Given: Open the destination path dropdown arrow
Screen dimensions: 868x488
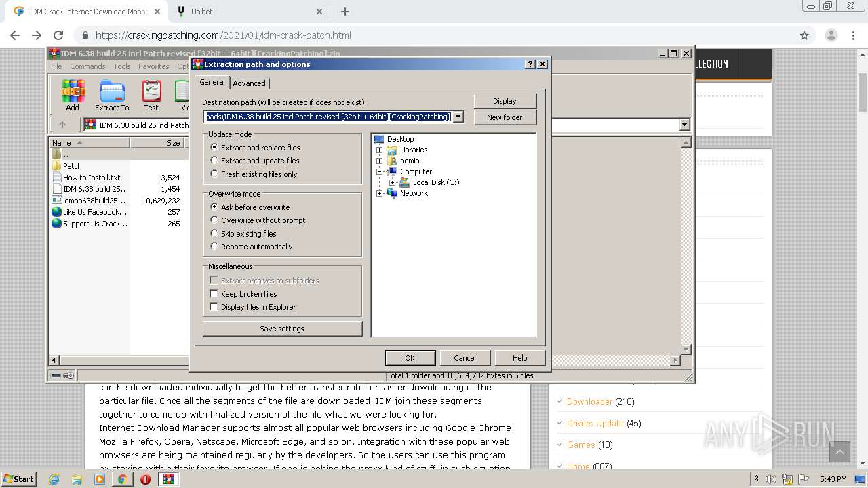Looking at the screenshot, I should point(458,117).
